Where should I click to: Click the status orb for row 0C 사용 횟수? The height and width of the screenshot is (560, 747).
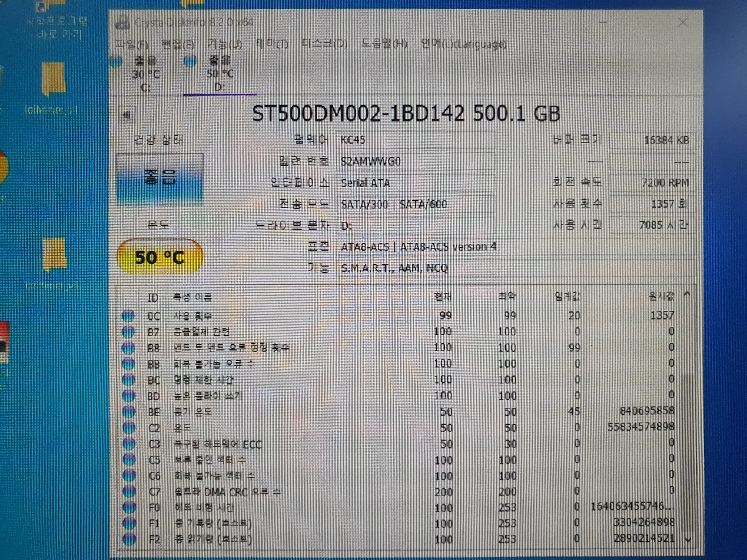pyautogui.click(x=128, y=316)
